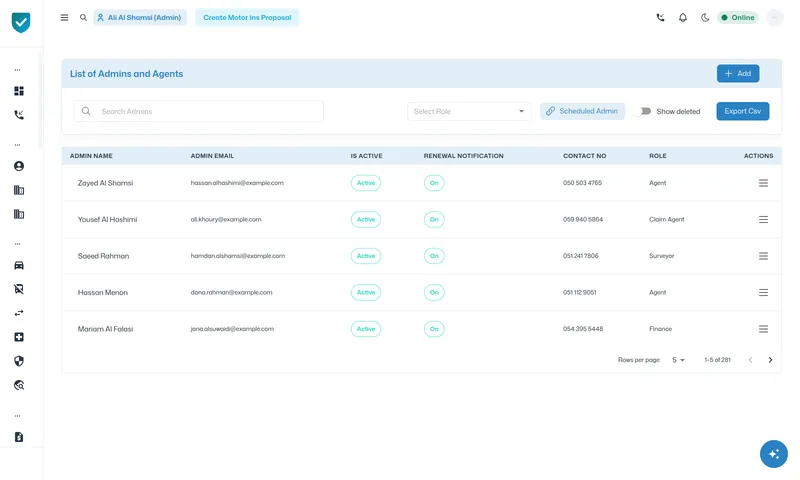Click the Claim Agent role cell
The height and width of the screenshot is (480, 800).
point(666,219)
